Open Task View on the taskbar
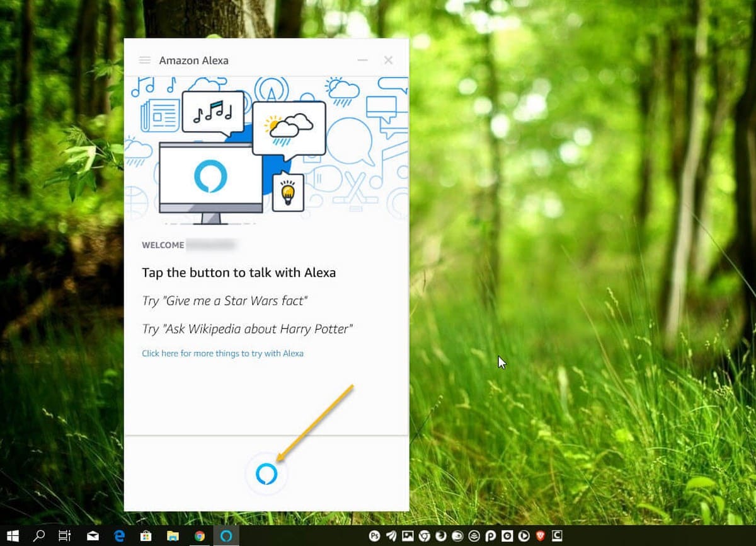Image resolution: width=756 pixels, height=546 pixels. point(65,536)
